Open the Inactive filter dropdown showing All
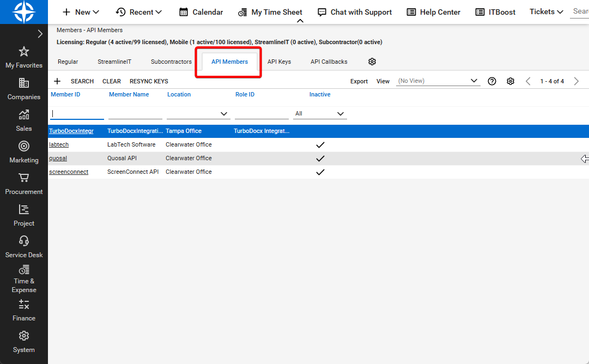 pos(320,113)
